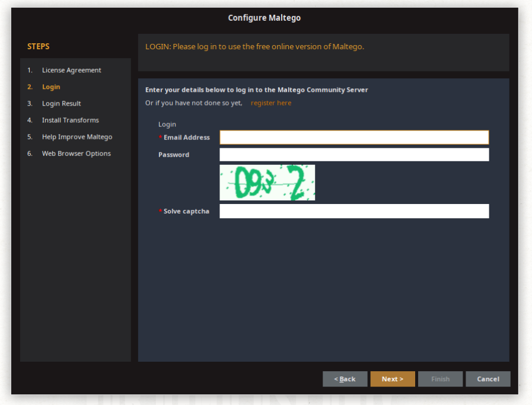The image size is (532, 405).
Task: Click the Email Address field label
Action: 186,138
